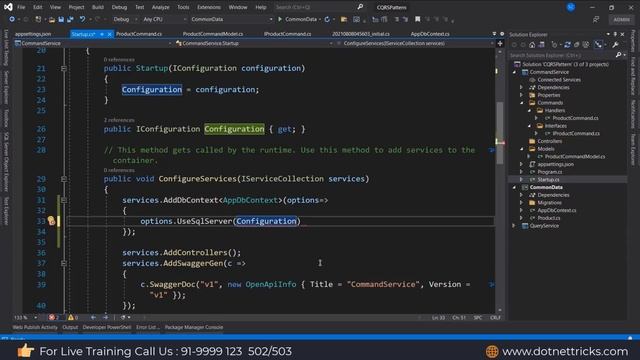This screenshot has width=640, height=360.
Task: Expand the Migrations folder under CommonData
Action: [x=521, y=202]
